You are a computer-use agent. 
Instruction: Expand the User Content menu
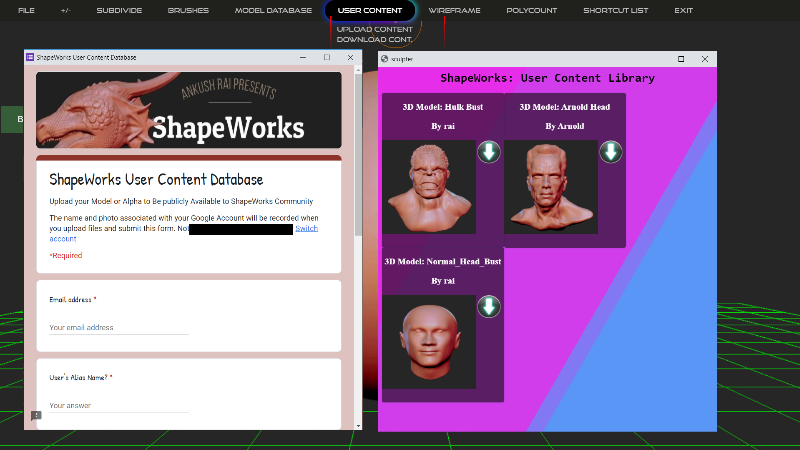pos(370,10)
